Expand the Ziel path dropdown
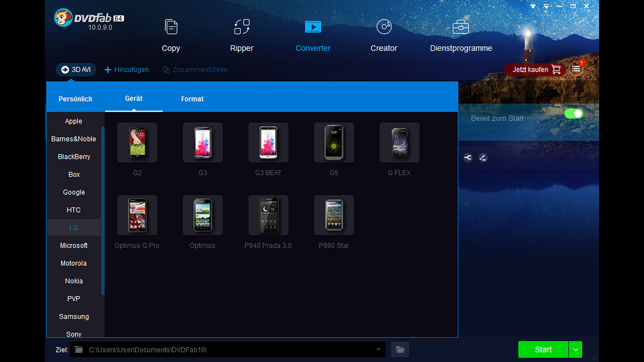 pos(378,350)
